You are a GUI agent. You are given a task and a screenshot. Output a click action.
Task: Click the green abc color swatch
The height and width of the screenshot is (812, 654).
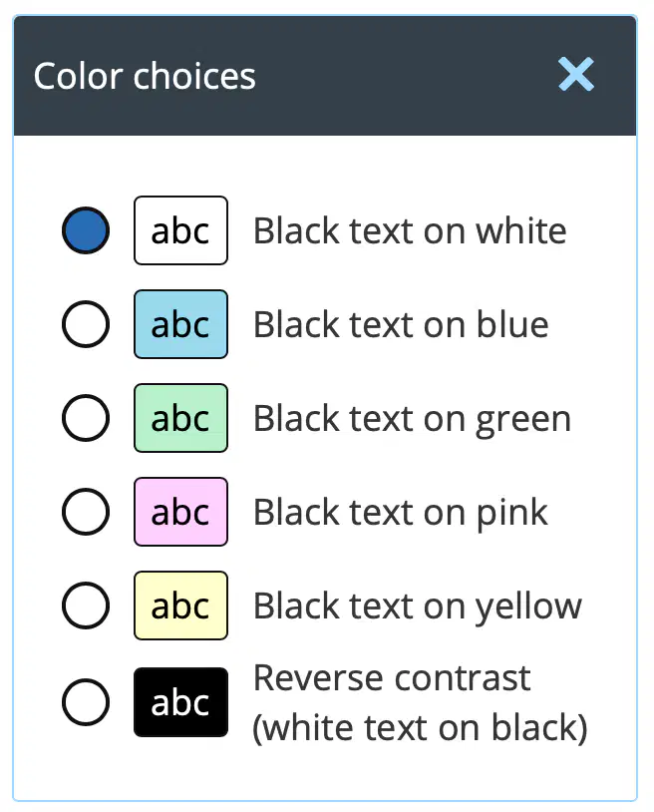[180, 418]
